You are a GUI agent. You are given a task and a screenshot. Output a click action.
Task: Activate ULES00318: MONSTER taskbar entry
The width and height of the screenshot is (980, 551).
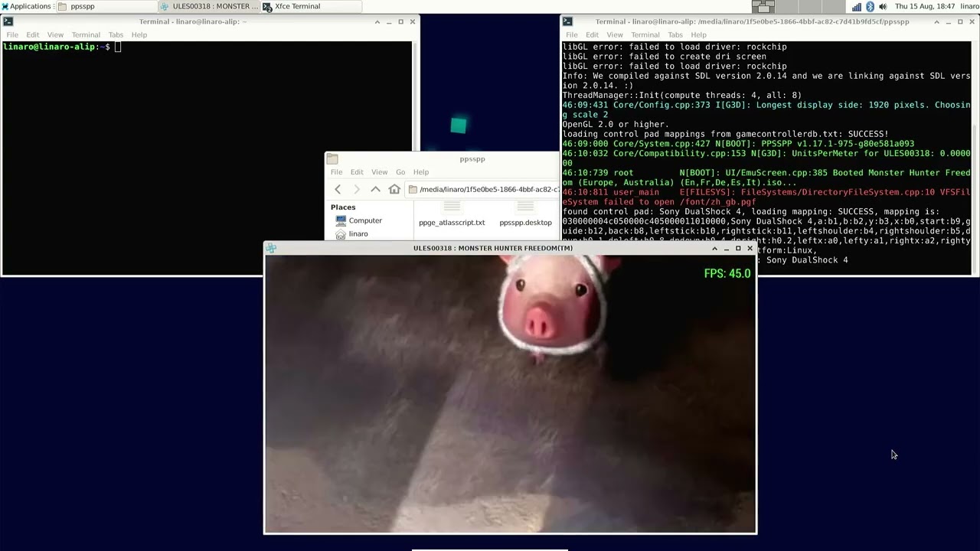pos(209,6)
